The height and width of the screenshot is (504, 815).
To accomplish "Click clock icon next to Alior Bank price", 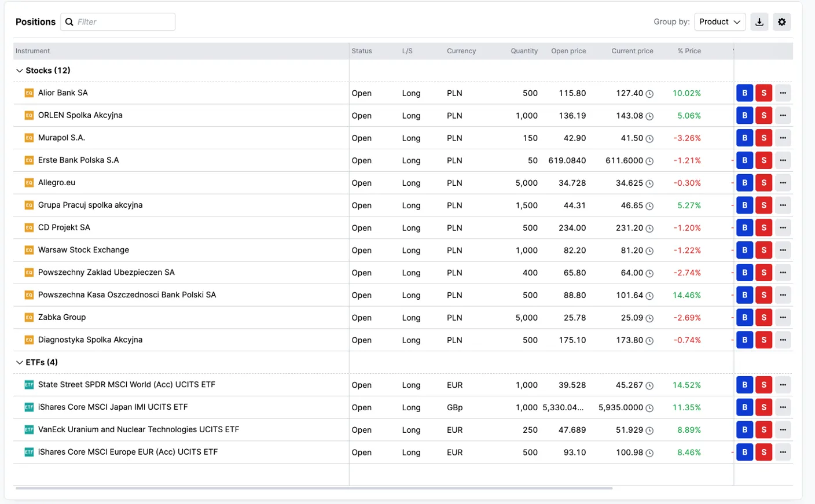I will tap(649, 94).
